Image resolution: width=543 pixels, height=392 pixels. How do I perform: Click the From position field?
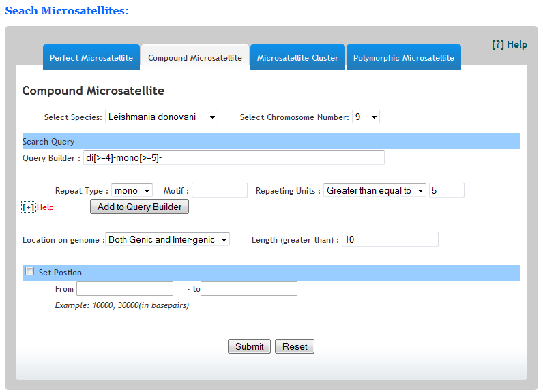point(125,289)
